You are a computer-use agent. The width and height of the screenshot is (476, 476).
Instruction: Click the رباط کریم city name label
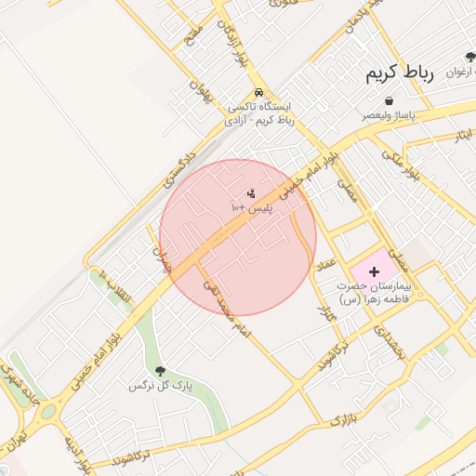(400, 73)
